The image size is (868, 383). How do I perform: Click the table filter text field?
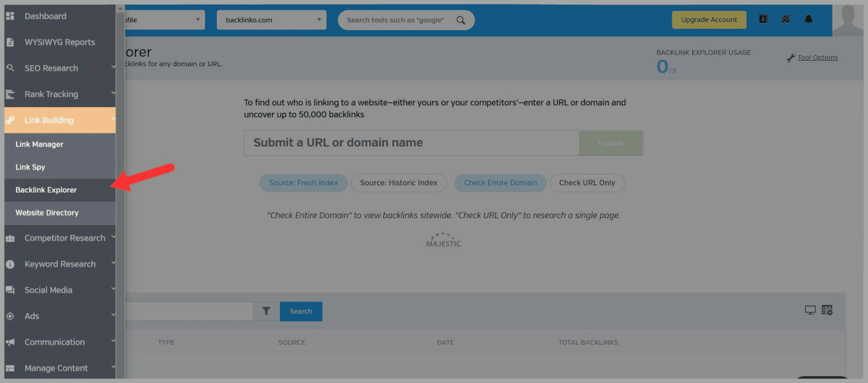[189, 311]
